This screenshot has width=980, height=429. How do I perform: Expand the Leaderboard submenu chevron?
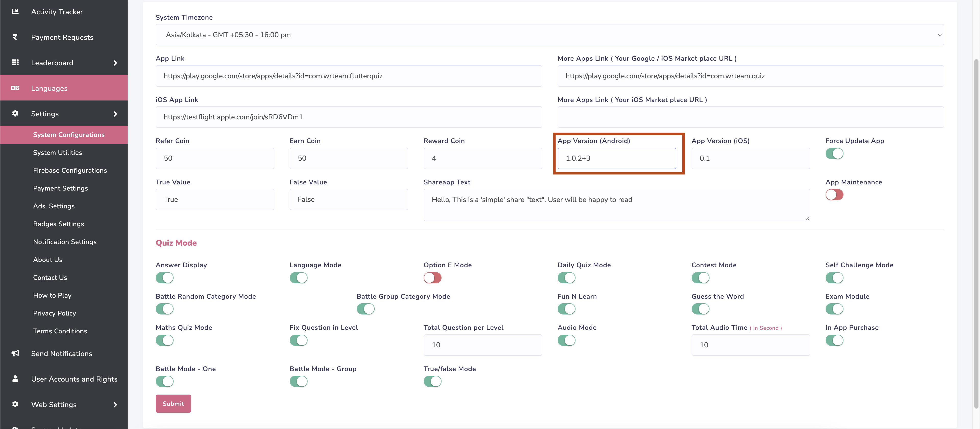tap(115, 63)
